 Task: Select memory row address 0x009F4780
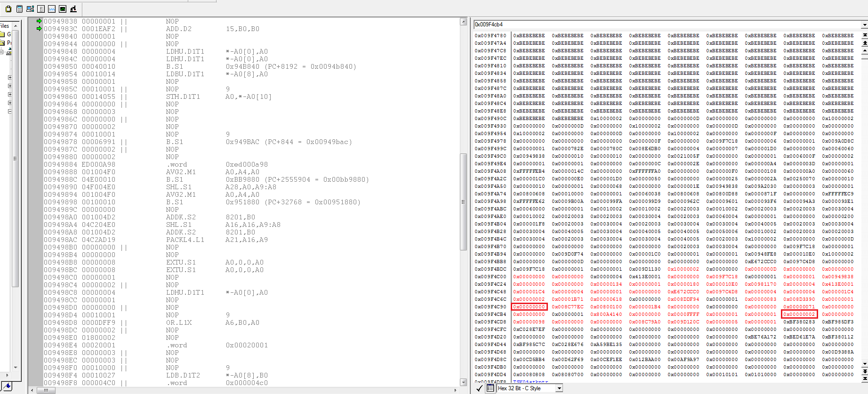tap(490, 35)
